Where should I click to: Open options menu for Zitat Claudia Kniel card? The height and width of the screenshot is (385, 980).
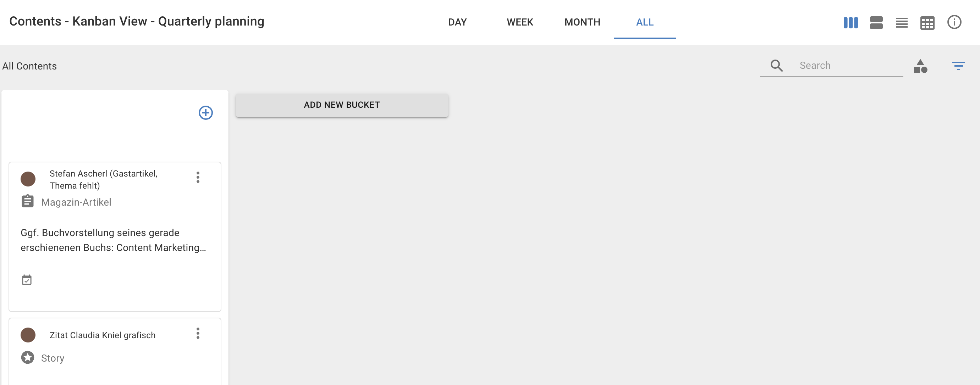point(197,333)
